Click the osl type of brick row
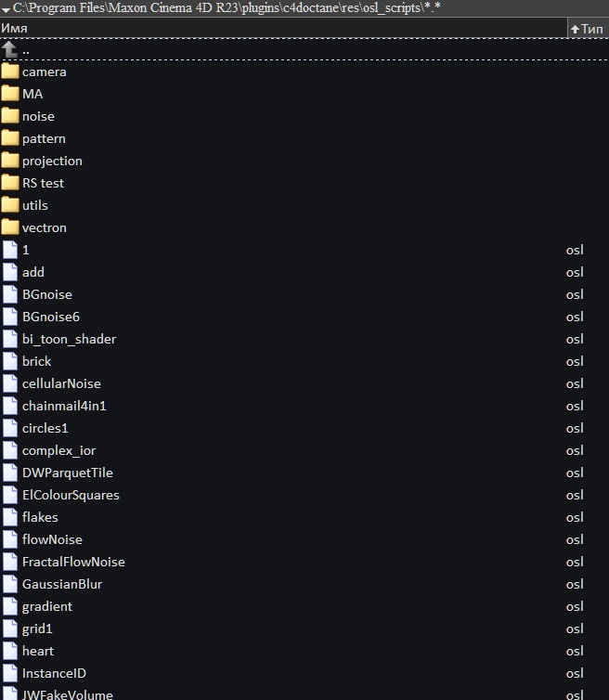 575,361
